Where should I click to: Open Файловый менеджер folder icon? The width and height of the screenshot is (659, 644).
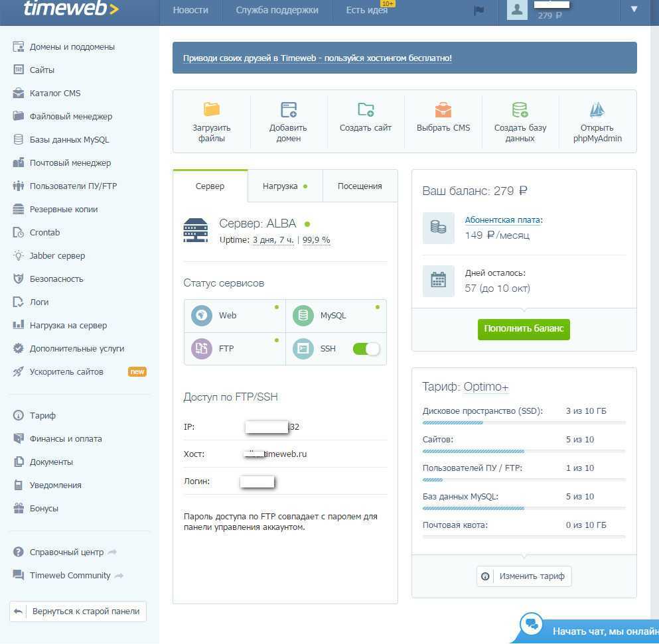[19, 115]
